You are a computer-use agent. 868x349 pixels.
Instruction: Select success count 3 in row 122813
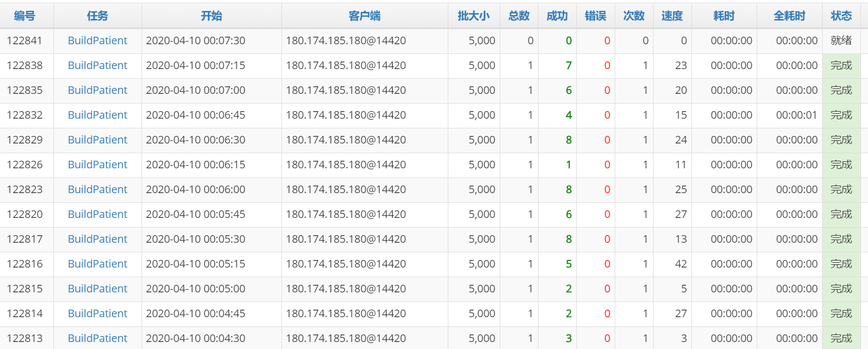click(x=568, y=339)
